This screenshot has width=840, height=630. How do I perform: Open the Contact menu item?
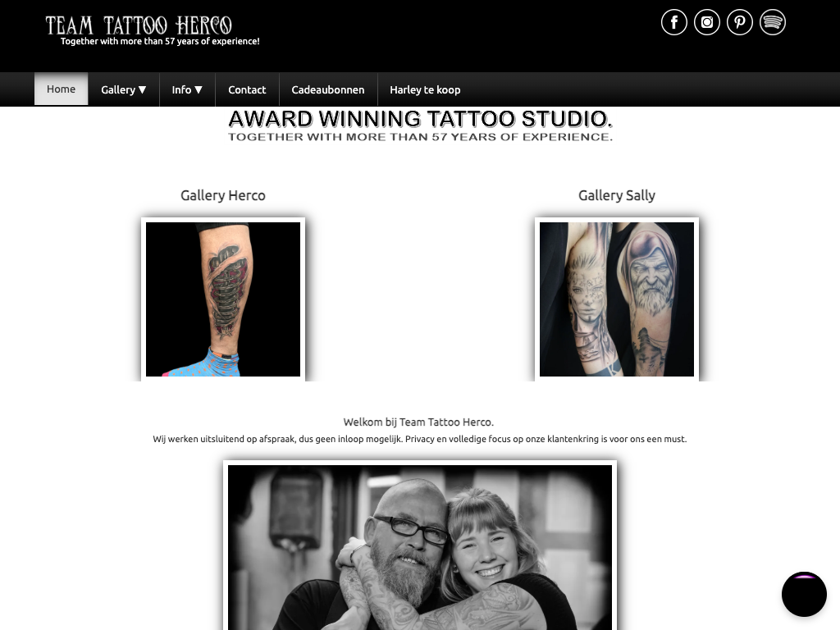[x=247, y=90]
